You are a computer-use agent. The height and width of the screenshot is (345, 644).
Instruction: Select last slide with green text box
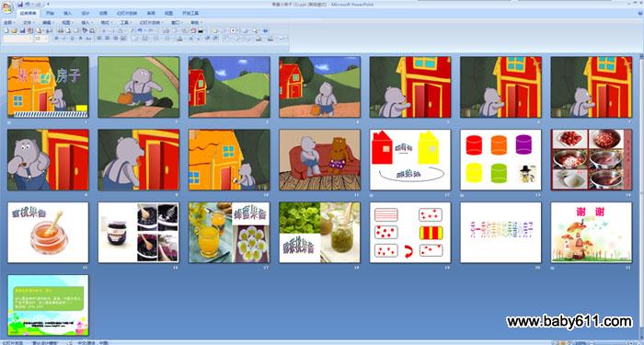click(48, 305)
